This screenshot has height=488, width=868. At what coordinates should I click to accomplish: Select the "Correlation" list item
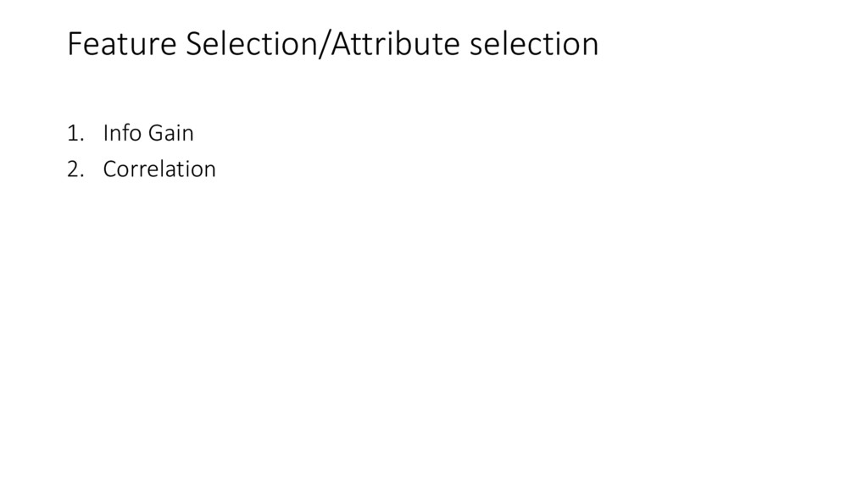coord(159,169)
